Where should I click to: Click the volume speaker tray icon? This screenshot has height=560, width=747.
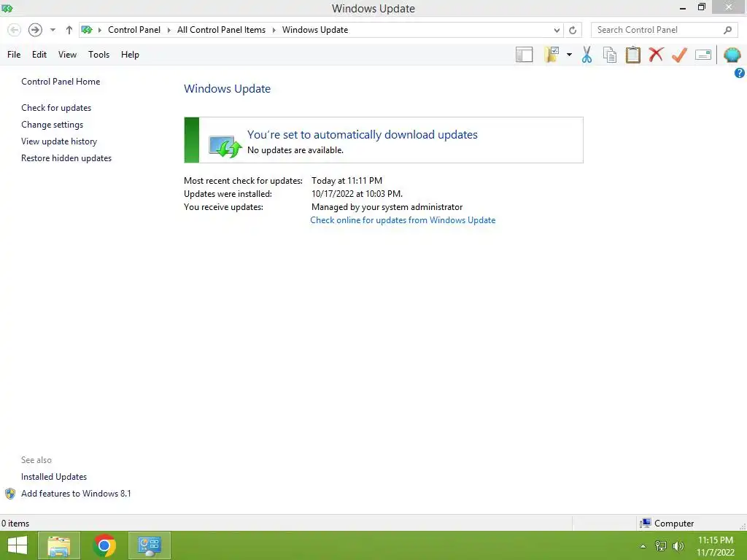[678, 546]
